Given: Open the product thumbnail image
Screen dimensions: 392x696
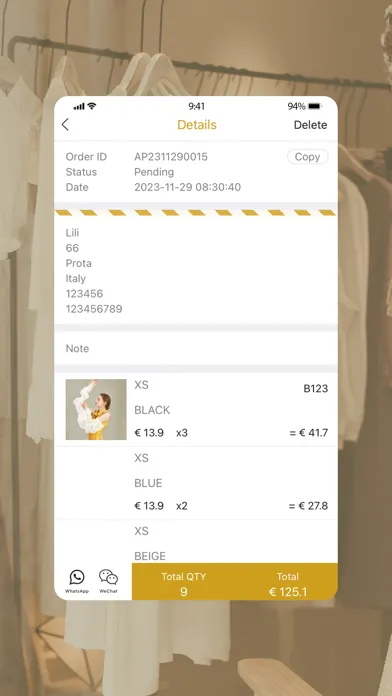Looking at the screenshot, I should tap(96, 409).
